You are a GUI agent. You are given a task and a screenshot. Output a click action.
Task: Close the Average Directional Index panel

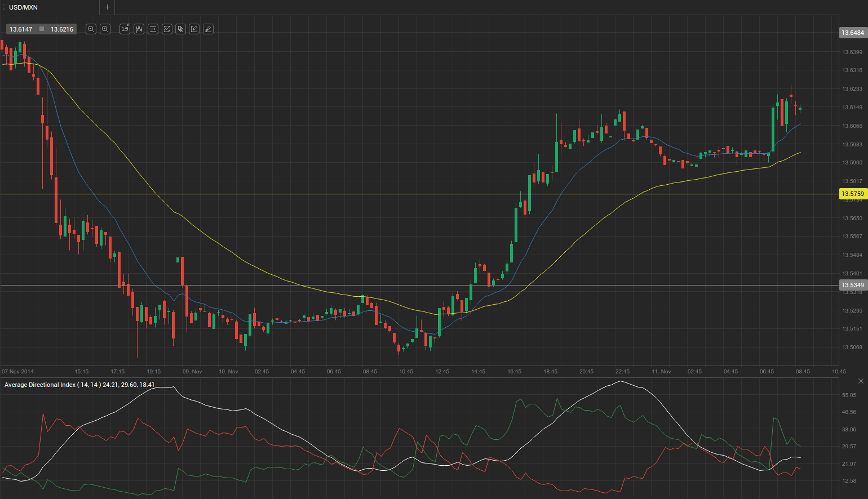click(861, 381)
